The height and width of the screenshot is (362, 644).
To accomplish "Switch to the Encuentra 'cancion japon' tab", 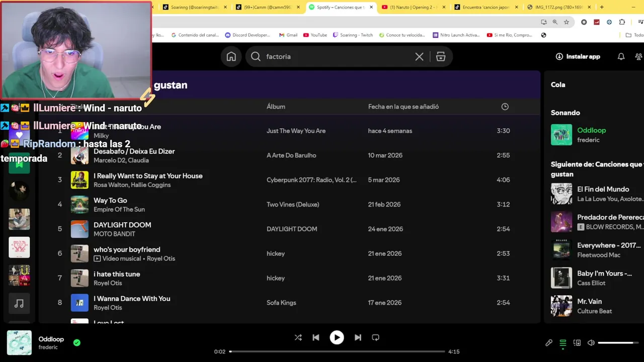I will 487,7.
